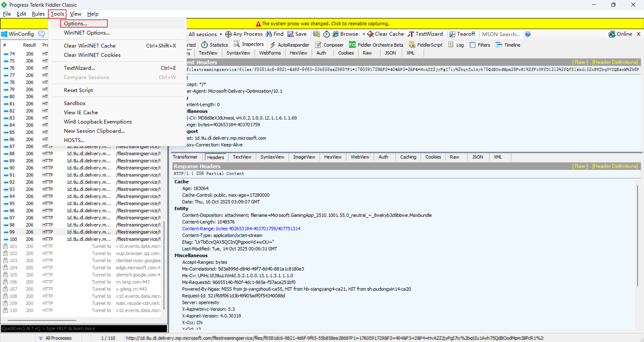This screenshot has width=644, height=342.
Task: Click the Server: openresty header line
Action: [201, 302]
